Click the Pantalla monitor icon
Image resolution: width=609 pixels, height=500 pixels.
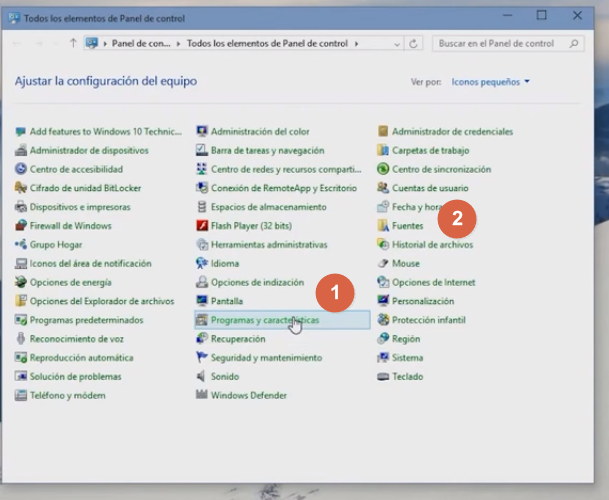coord(202,301)
